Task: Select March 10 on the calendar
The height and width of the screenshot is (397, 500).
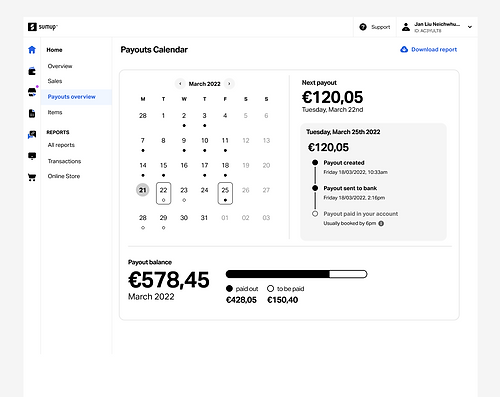Action: 205,141
